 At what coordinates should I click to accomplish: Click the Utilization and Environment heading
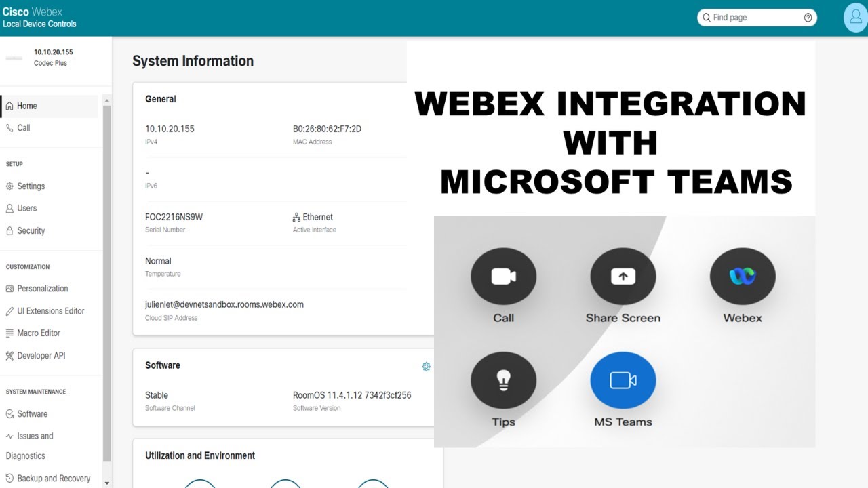(200, 455)
